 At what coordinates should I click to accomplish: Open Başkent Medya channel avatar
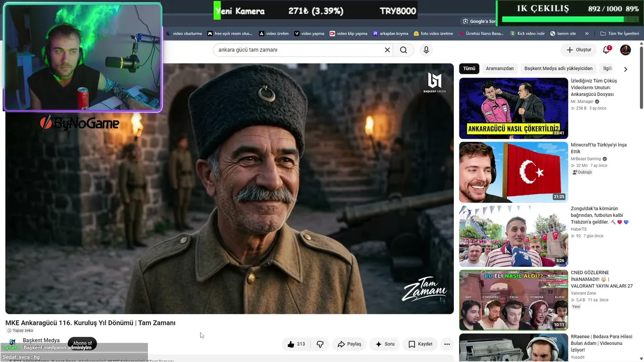13,342
